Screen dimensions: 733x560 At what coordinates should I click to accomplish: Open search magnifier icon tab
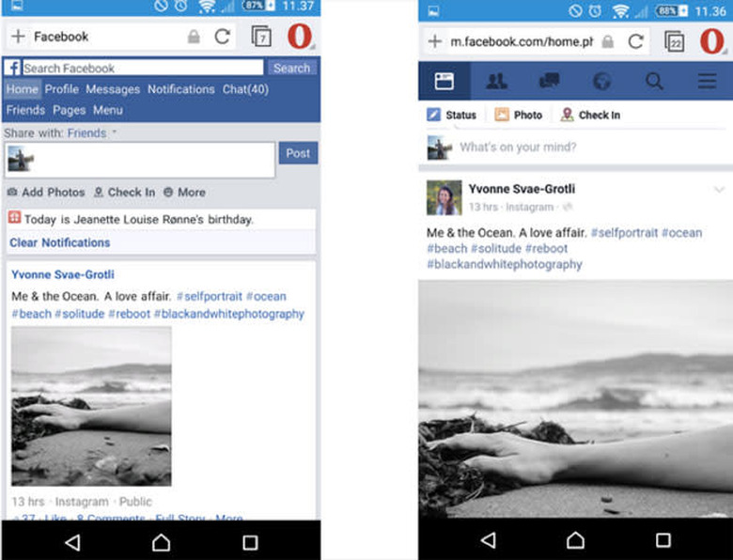654,82
